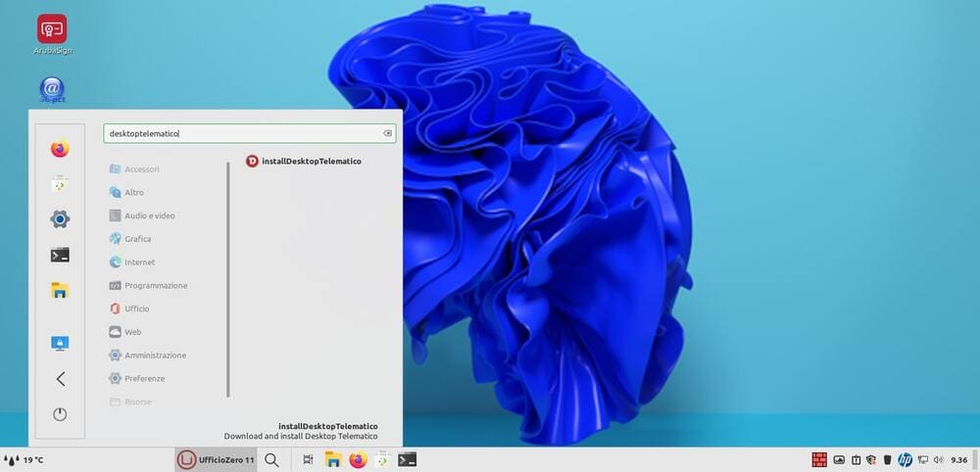Launch installDesktopTelematico search result
Viewport: 980px width, 472px height.
(304, 161)
